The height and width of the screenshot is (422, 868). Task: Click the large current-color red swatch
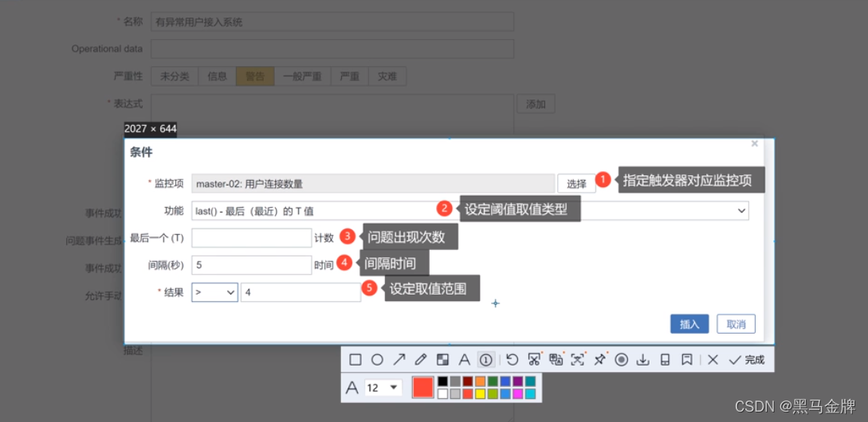point(423,387)
